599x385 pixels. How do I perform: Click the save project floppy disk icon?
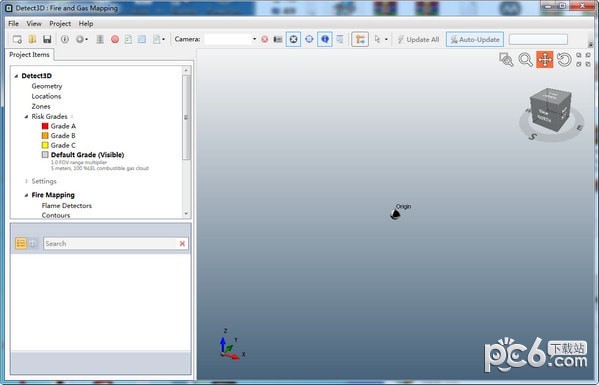[47, 39]
